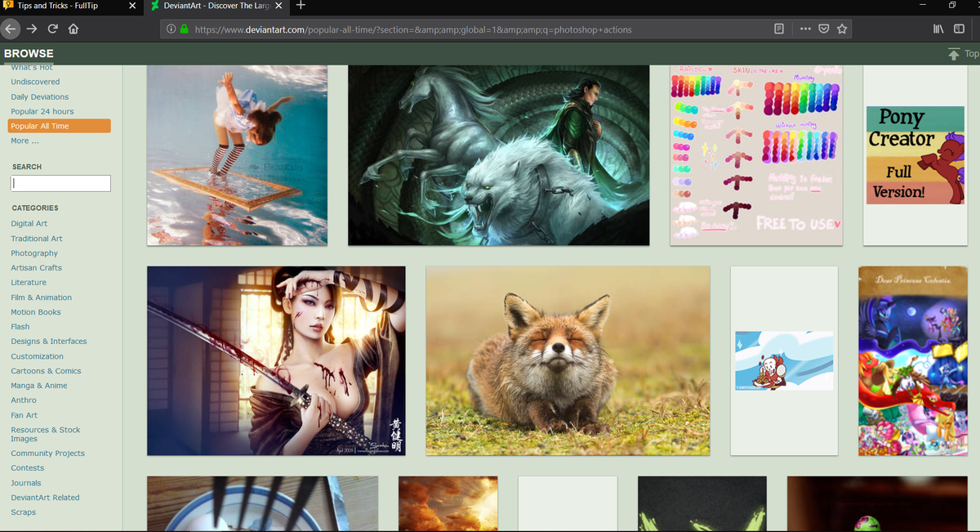Click the BROWSE header
The image size is (980, 532).
coord(29,54)
